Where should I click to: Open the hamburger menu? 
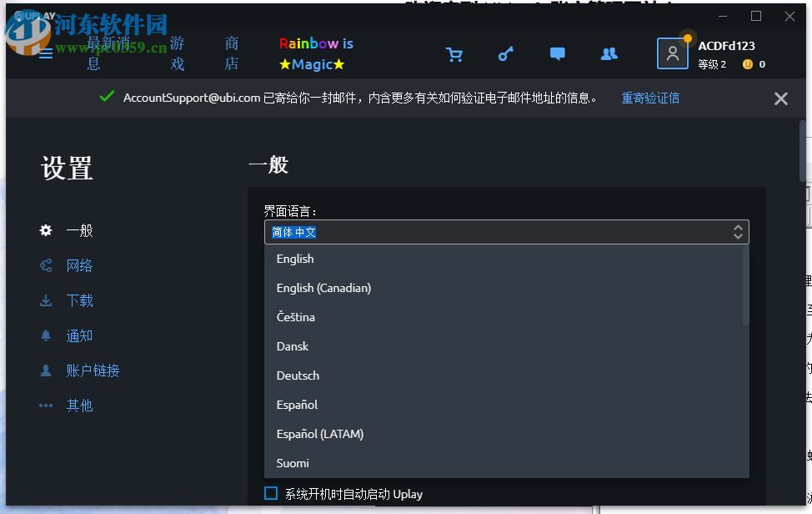click(x=45, y=53)
